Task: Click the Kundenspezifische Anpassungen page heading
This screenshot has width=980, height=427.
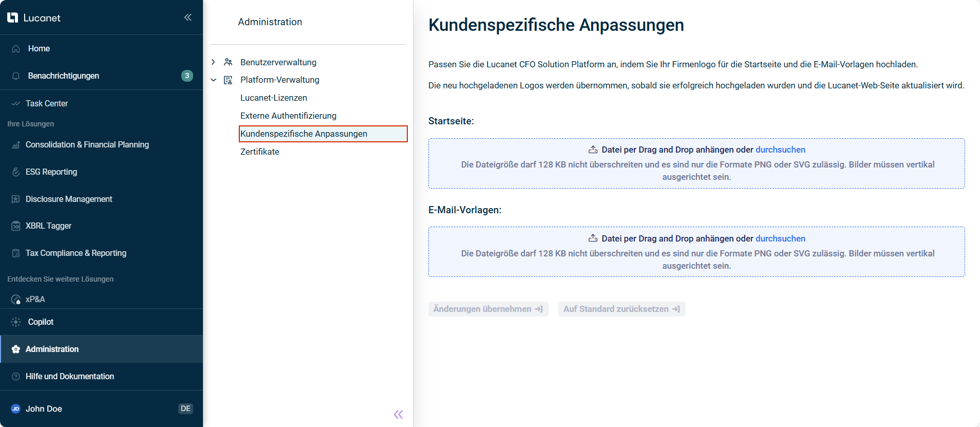Action: pyautogui.click(x=556, y=25)
